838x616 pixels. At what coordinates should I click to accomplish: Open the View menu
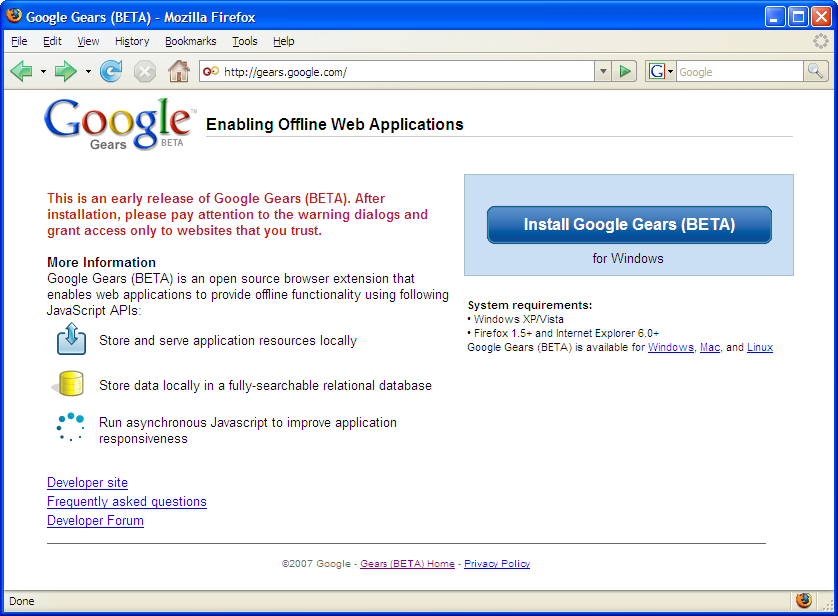pyautogui.click(x=88, y=41)
